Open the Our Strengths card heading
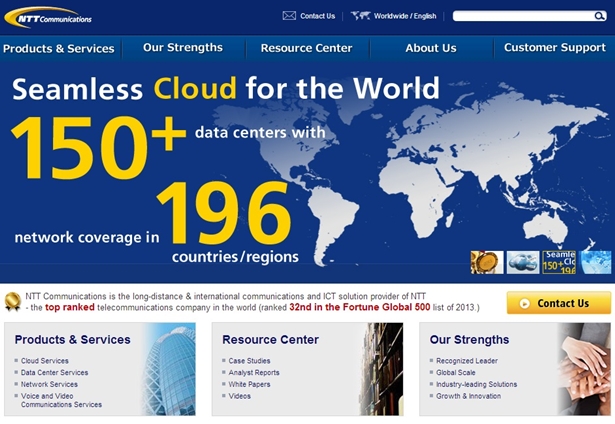 (469, 339)
